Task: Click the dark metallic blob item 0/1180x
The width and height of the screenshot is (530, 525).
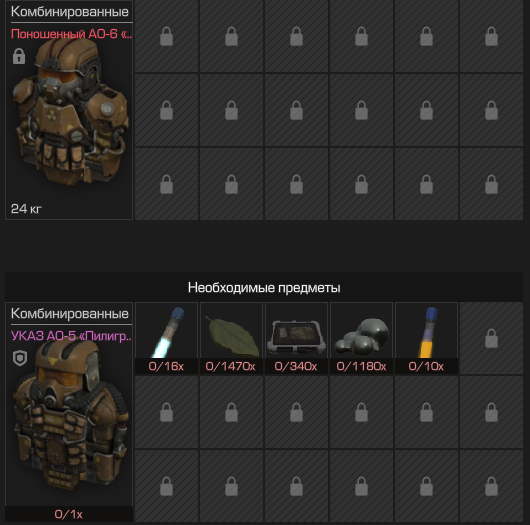Action: 361,338
